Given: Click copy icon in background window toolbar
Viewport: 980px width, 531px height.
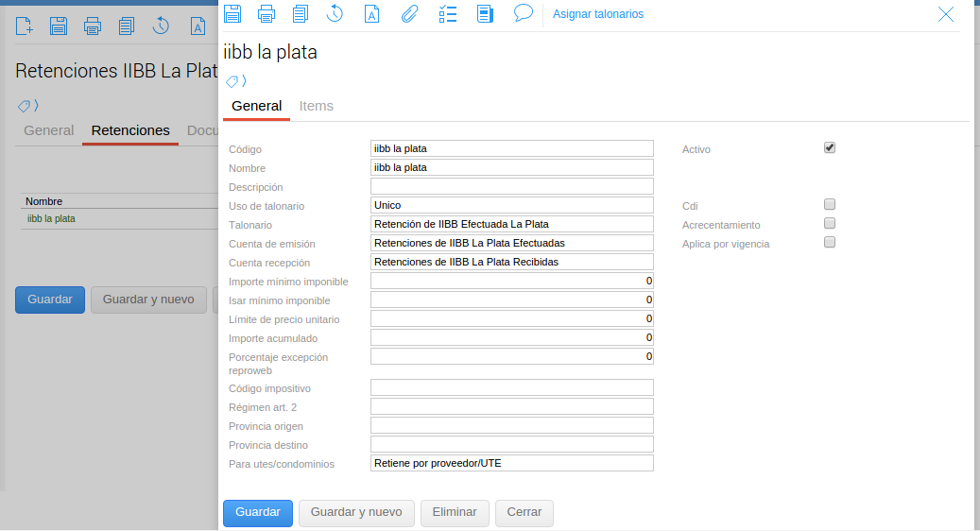Looking at the screenshot, I should tap(127, 26).
